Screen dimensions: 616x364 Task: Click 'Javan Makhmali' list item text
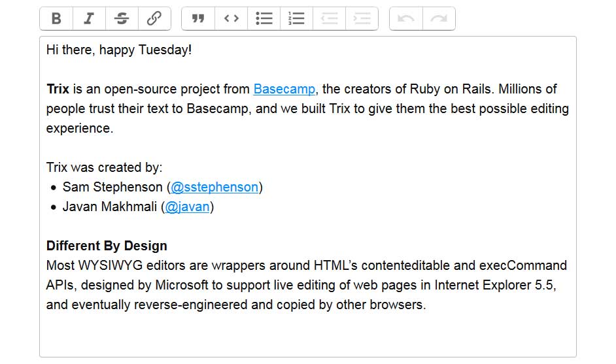pos(110,207)
